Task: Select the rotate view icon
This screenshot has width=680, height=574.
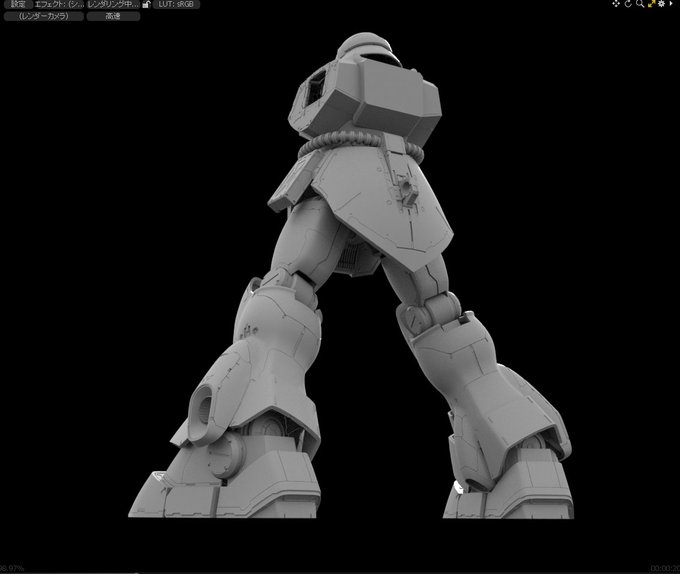Action: (x=628, y=4)
